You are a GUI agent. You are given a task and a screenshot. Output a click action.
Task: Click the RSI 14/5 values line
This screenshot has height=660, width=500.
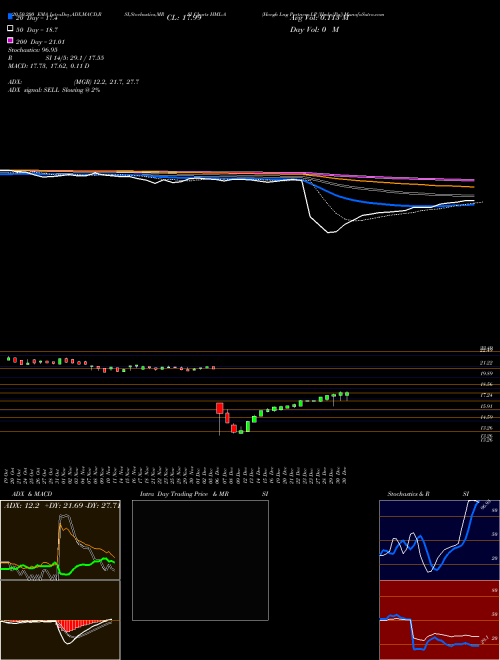[75, 58]
